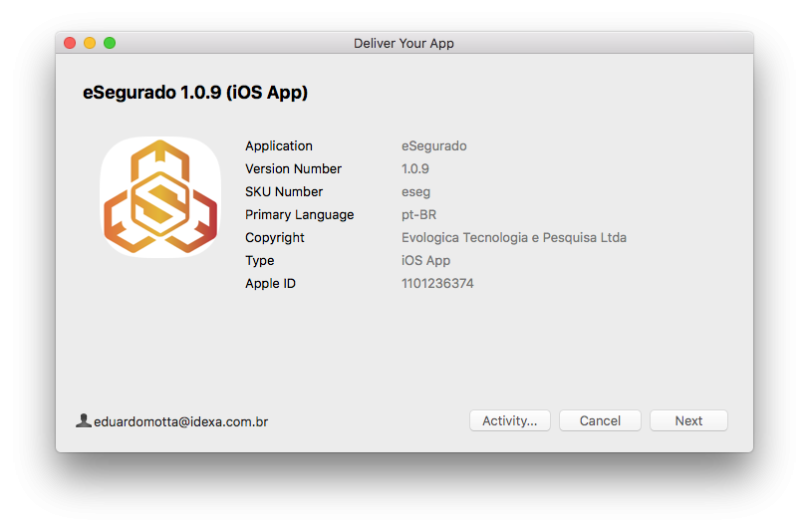Viewport: 809px width, 532px height.
Task: Select the SKU value eseg
Action: click(x=415, y=191)
